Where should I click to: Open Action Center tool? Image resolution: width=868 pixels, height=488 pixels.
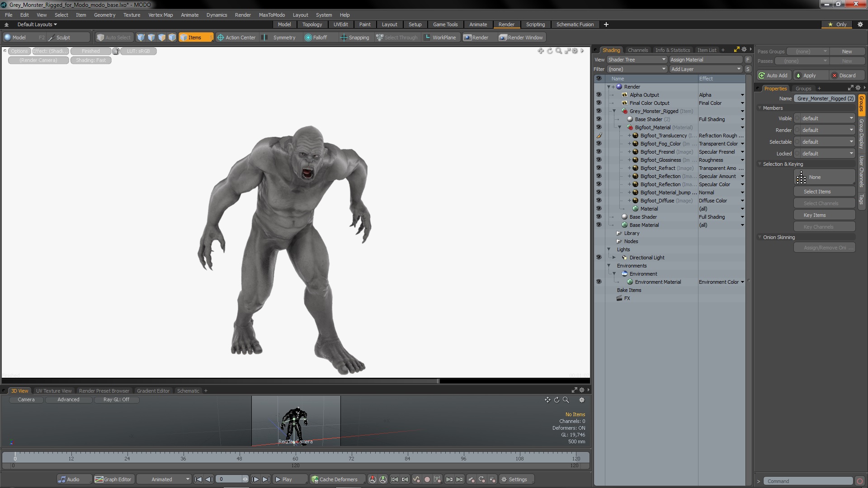[236, 38]
